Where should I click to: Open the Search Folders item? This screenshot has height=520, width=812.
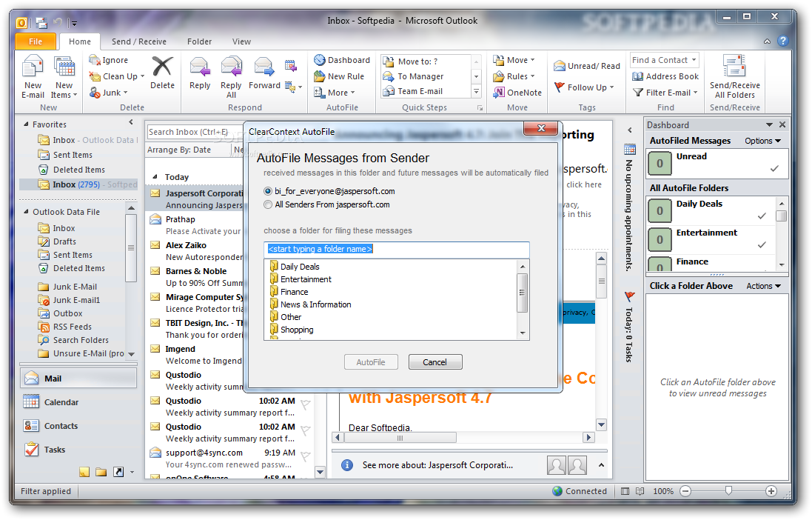73,340
